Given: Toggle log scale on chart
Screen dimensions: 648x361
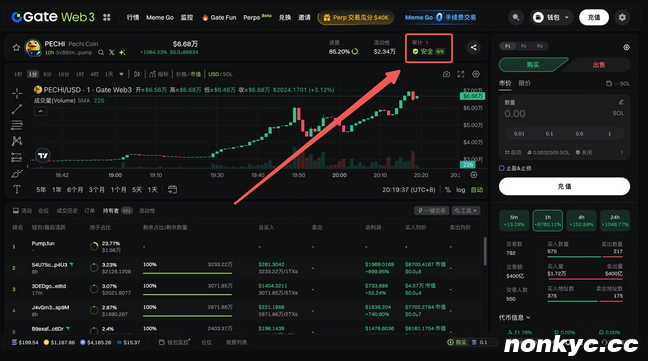Looking at the screenshot, I should pos(460,190).
